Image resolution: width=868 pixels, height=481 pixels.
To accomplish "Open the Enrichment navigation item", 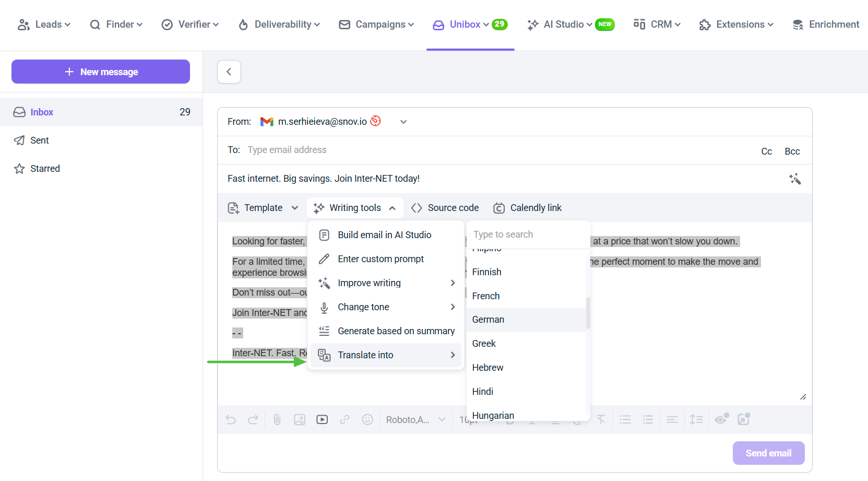I will pos(826,25).
